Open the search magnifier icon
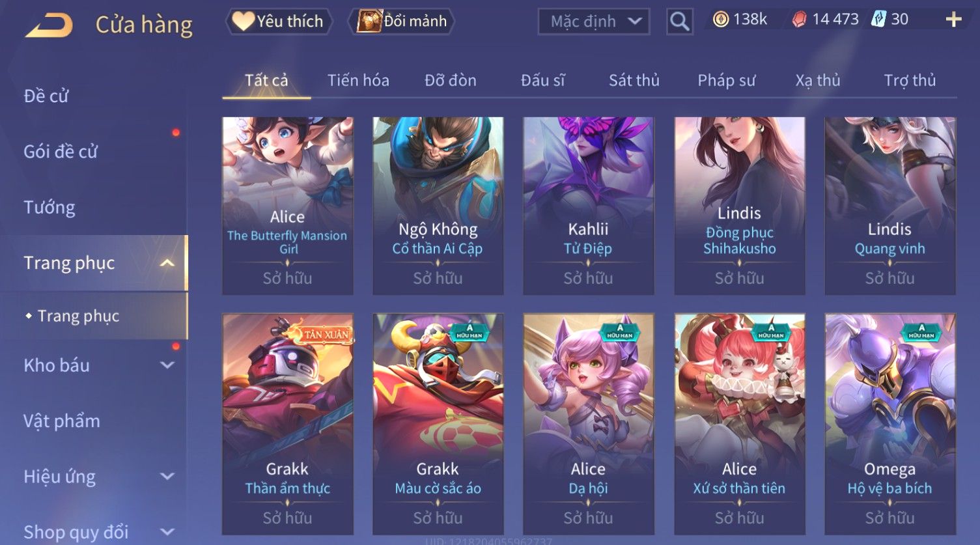The image size is (980, 545). [x=679, y=21]
